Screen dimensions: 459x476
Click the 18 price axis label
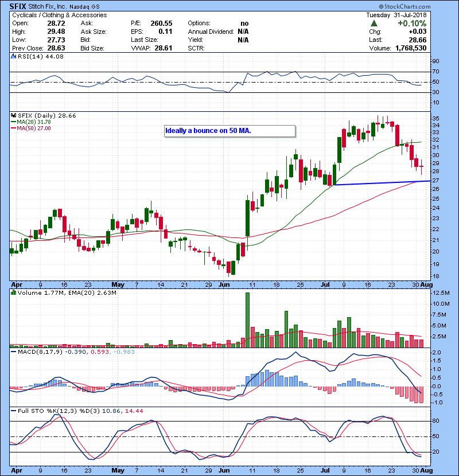click(x=435, y=276)
